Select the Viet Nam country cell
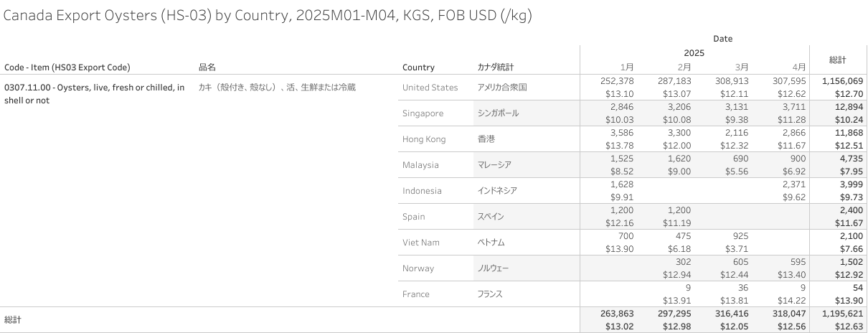Viewport: 868px width, 333px height. (420, 243)
